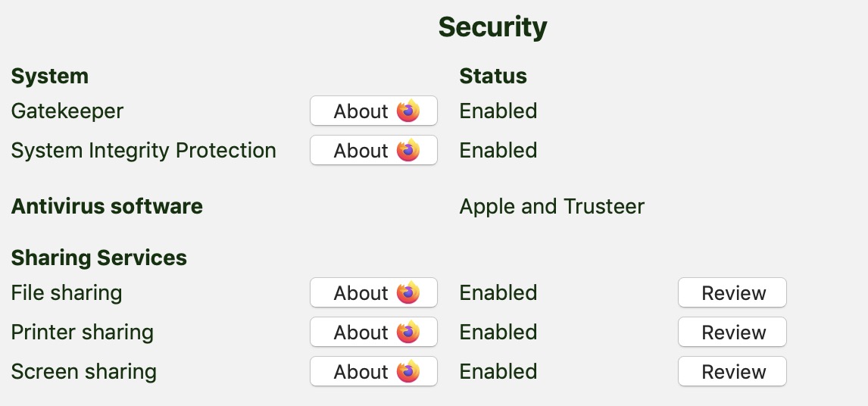The image size is (868, 406).
Task: Click Firefox icon beside System Integrity Protection
Action: coord(408,150)
